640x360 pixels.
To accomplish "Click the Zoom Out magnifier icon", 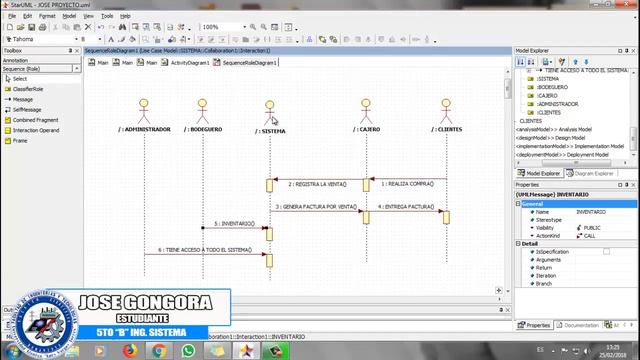I will pyautogui.click(x=264, y=27).
